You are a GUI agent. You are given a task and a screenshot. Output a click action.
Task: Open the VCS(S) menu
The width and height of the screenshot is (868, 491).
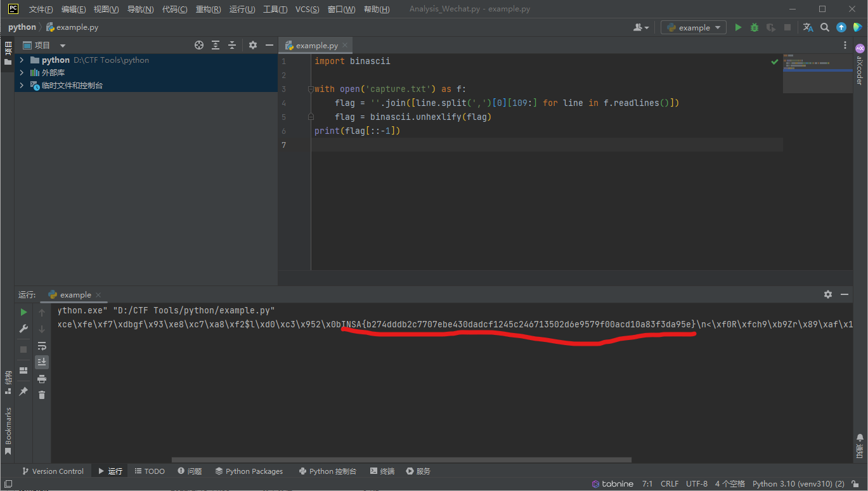308,9
